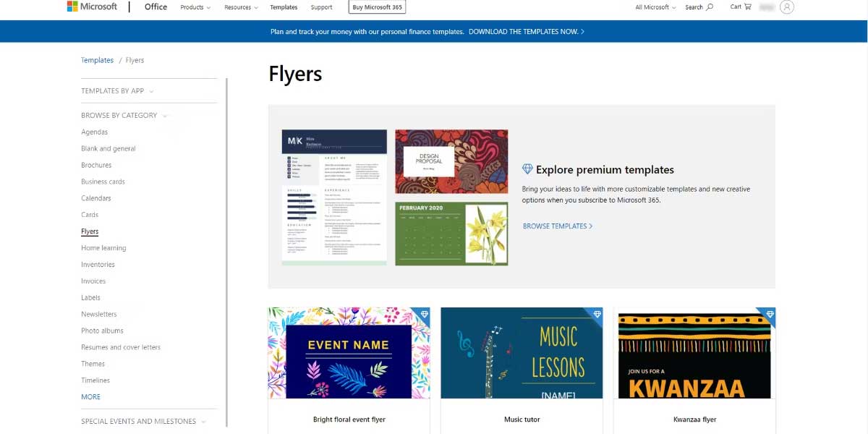868x434 pixels.
Task: Open the Support page
Action: point(321,7)
